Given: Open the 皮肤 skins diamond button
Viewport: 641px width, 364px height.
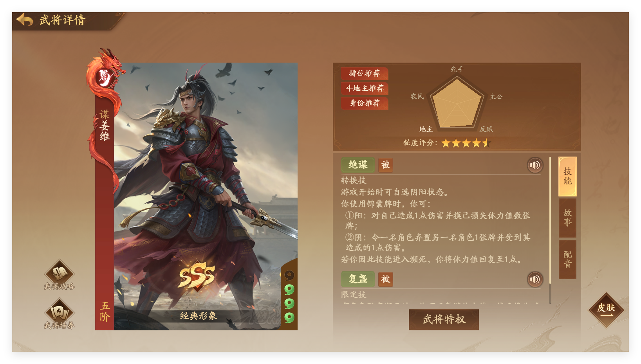Looking at the screenshot, I should (x=606, y=310).
